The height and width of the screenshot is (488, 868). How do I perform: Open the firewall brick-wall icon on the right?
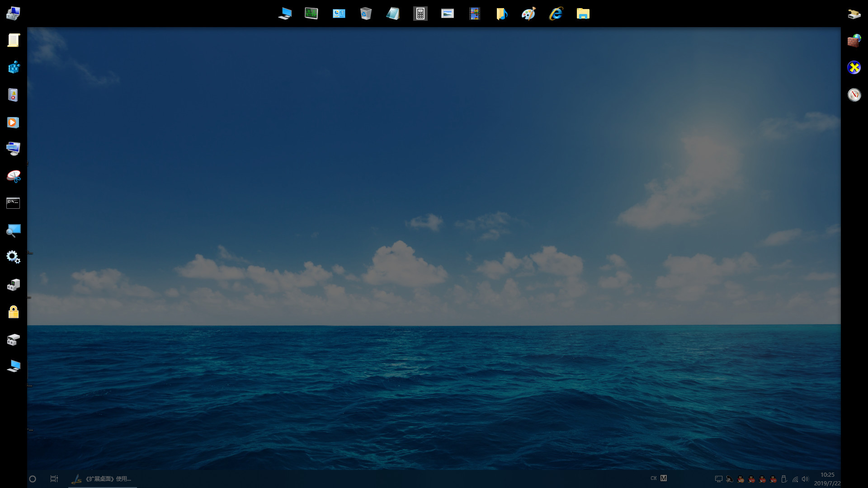pos(854,41)
